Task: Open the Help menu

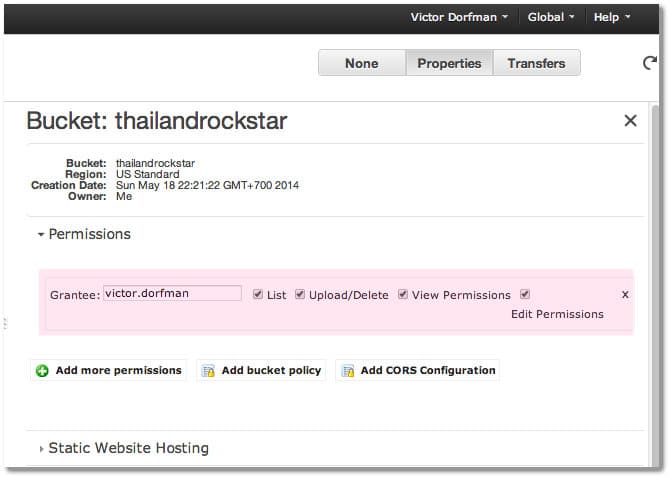Action: [x=612, y=17]
